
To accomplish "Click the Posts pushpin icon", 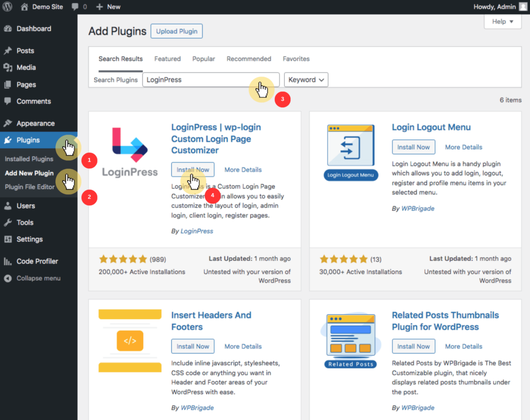I will pyautogui.click(x=8, y=51).
